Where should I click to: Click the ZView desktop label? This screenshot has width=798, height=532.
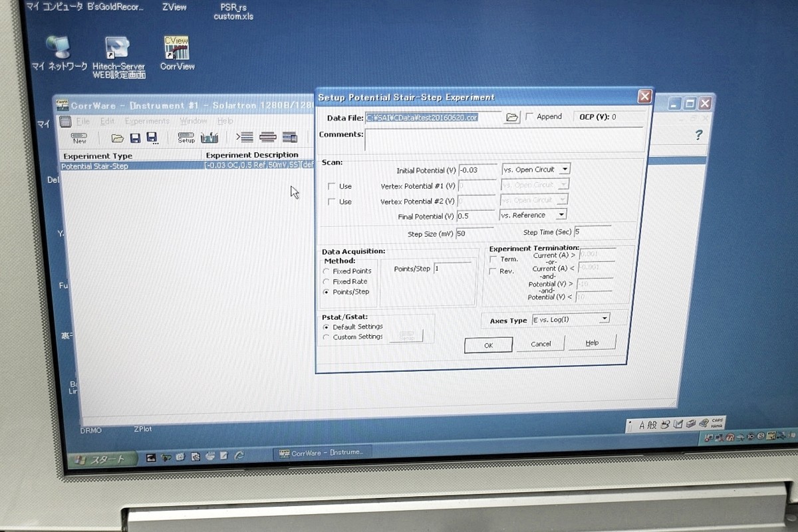point(174,7)
